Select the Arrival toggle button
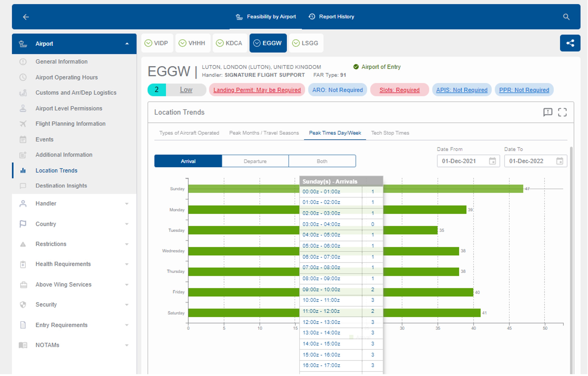Viewport: 588px width, 376px height. pos(188,161)
